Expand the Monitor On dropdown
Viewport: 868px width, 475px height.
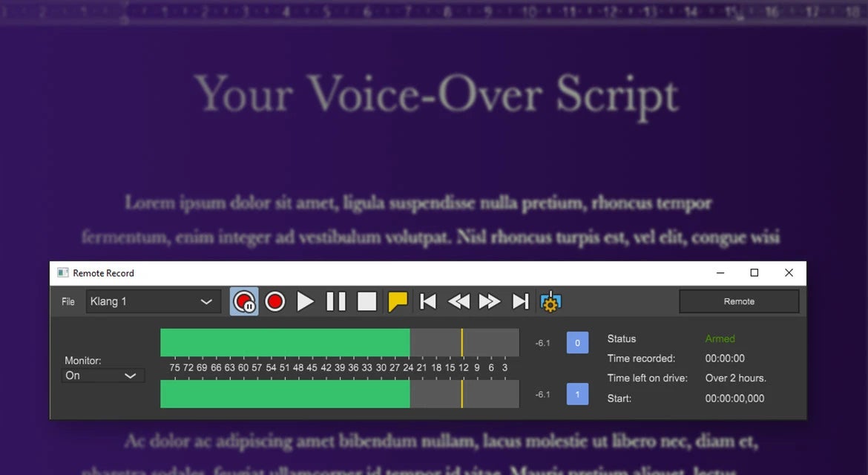click(x=102, y=376)
